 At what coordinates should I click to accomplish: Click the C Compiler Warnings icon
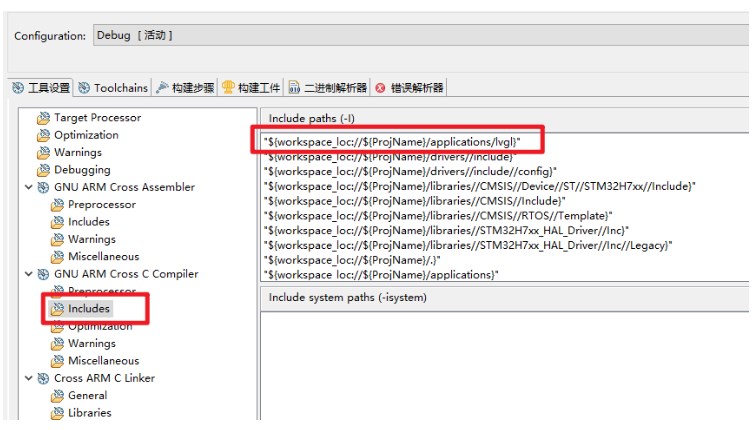[x=57, y=343]
